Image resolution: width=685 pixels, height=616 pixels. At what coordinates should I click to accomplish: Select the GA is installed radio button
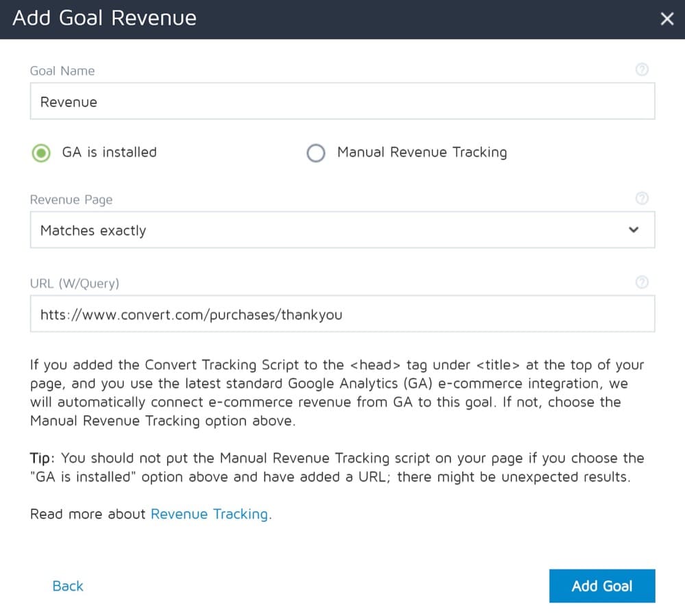click(x=42, y=153)
